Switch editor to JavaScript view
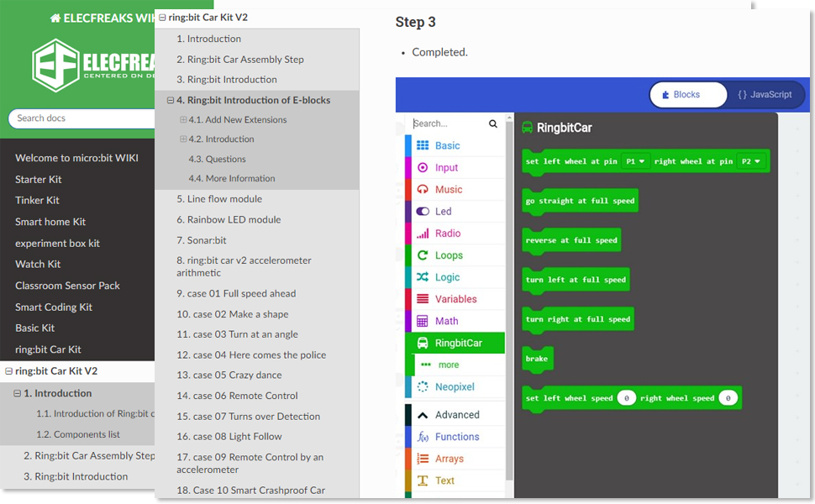815x504 pixels. tap(765, 95)
